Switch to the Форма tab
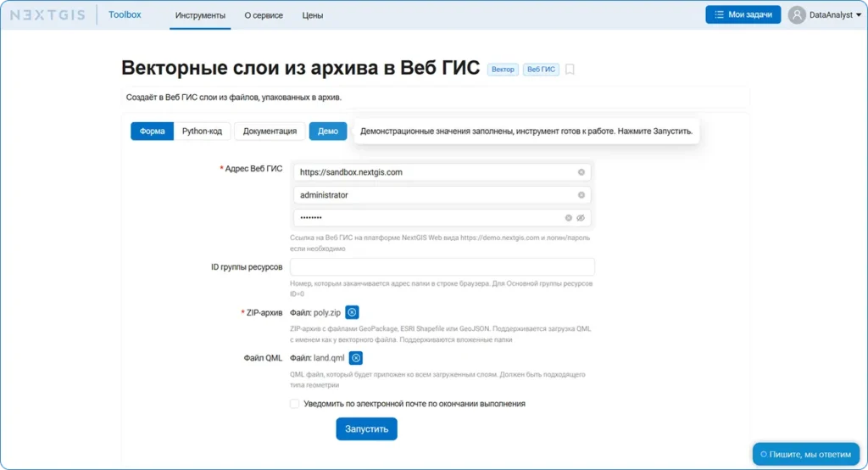Image resolution: width=868 pixels, height=470 pixels. coord(153,131)
